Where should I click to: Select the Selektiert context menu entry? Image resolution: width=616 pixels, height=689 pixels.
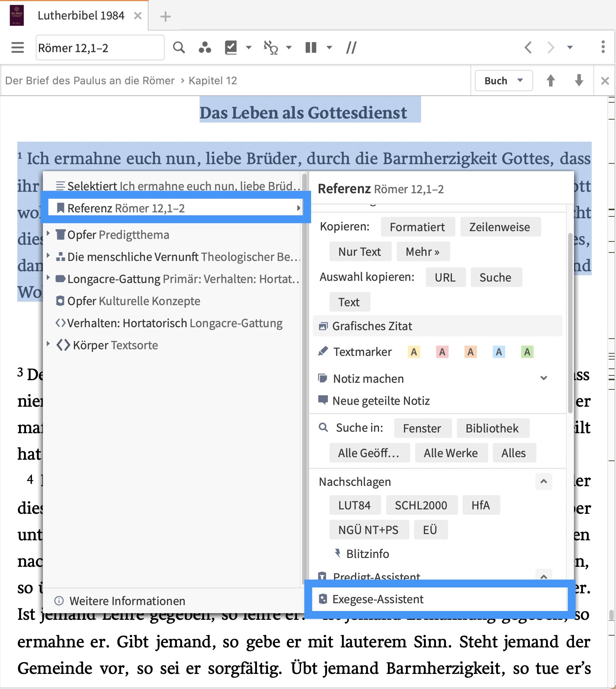click(x=178, y=186)
